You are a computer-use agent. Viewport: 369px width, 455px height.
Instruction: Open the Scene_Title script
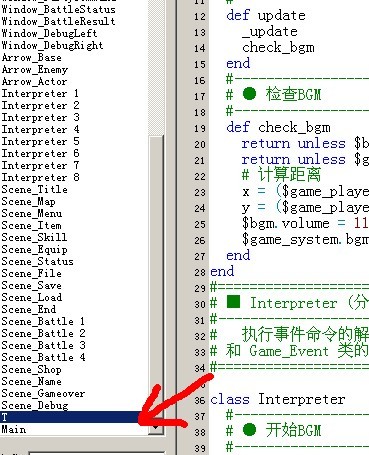click(35, 189)
